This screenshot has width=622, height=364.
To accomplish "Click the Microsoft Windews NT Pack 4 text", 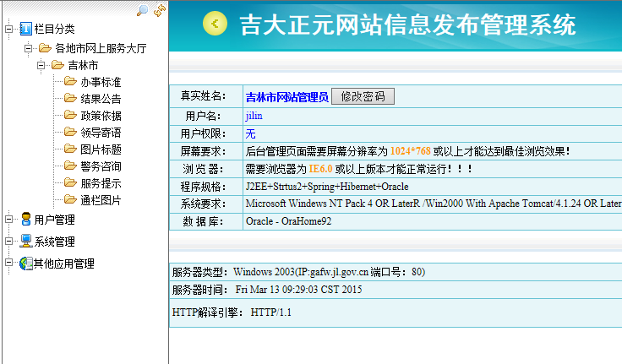I will 309,204.
